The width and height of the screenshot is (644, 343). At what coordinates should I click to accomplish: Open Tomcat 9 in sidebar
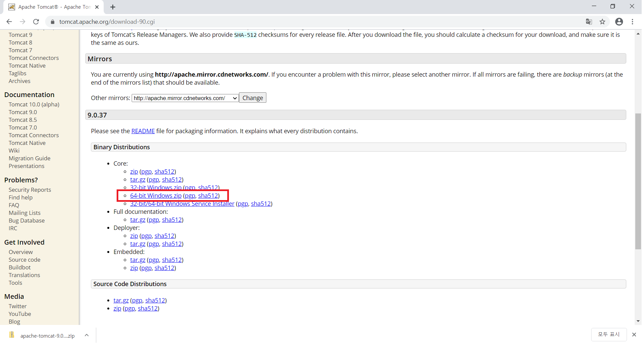(x=20, y=35)
